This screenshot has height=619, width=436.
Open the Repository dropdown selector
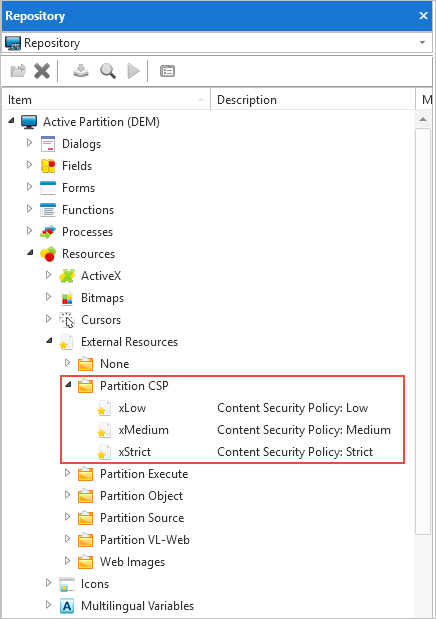click(422, 42)
